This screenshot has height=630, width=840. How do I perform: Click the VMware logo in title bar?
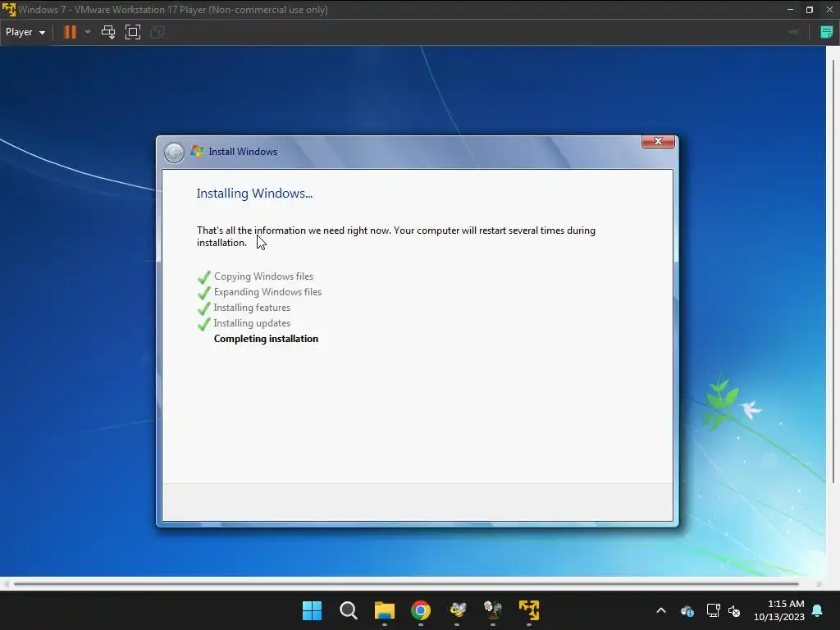[9, 10]
